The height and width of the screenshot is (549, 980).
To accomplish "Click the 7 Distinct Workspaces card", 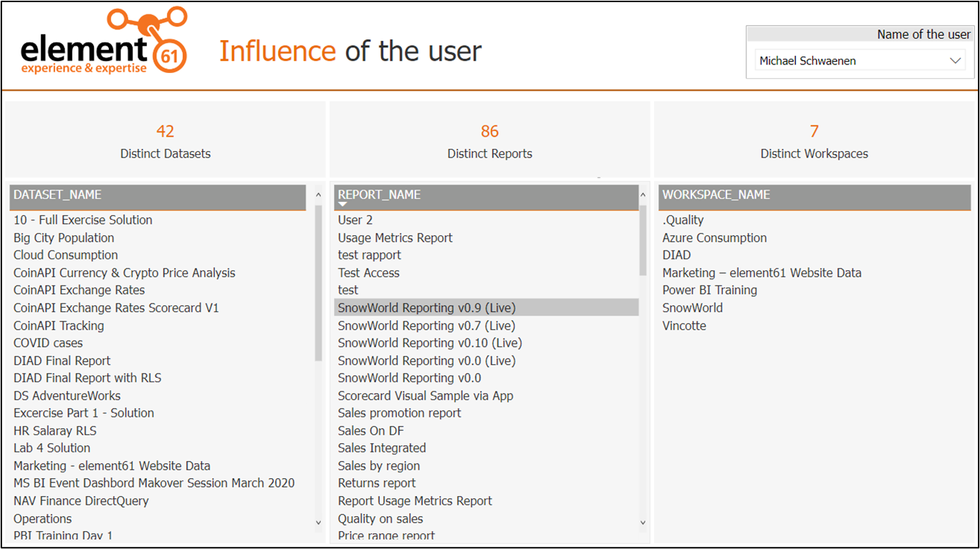I will click(x=814, y=139).
